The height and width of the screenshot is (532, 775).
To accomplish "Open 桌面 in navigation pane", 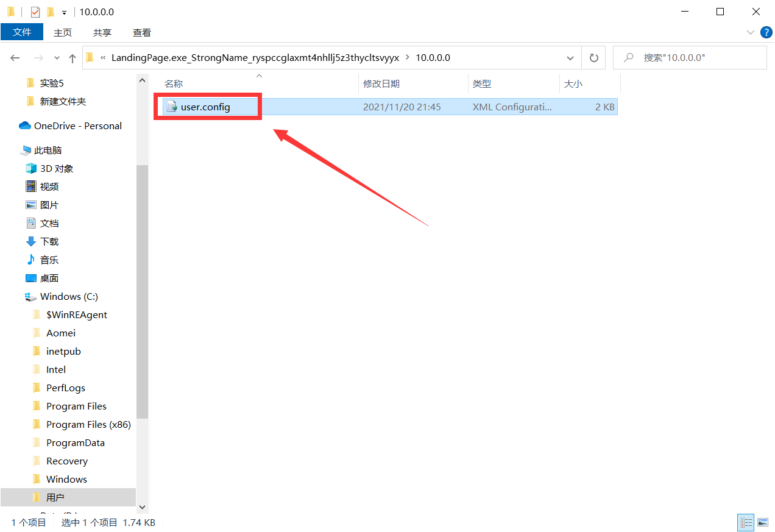I will point(49,278).
